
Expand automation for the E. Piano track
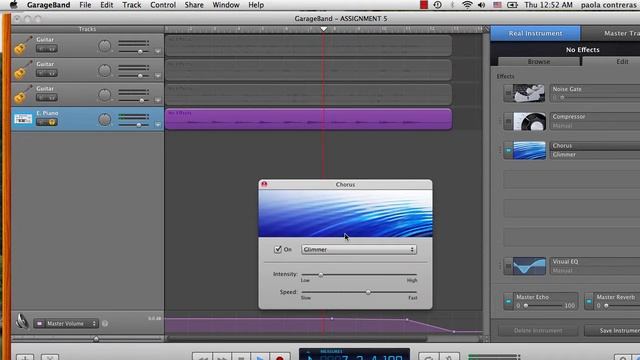pos(158,124)
